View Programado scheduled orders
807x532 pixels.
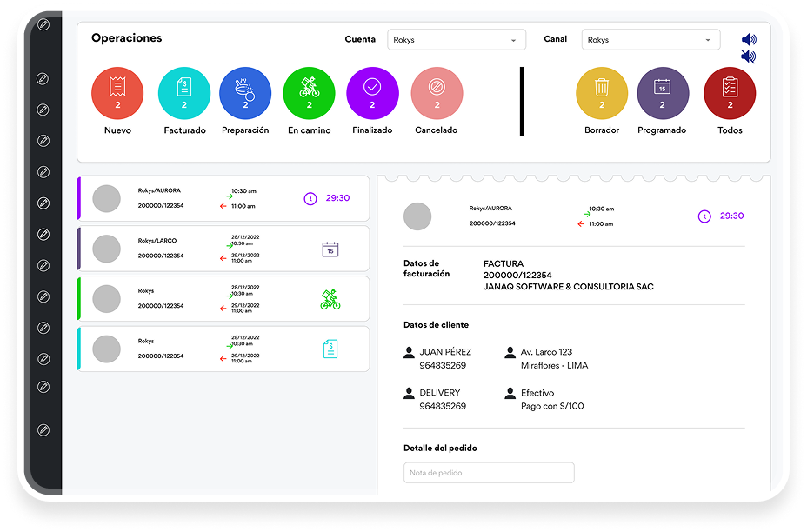[x=663, y=93]
